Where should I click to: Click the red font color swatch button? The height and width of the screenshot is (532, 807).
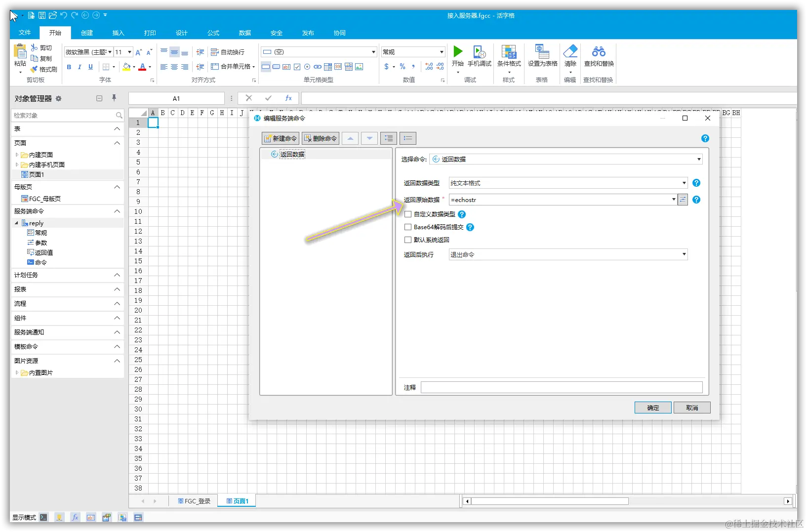click(142, 67)
